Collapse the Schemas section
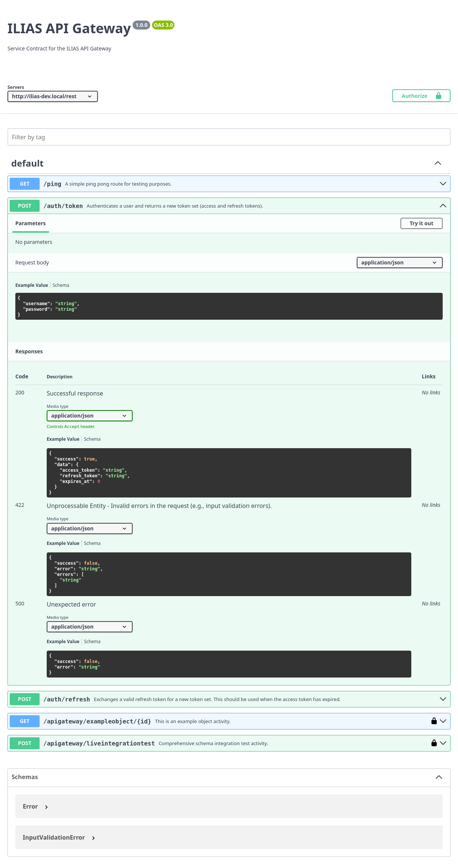Image resolution: width=458 pixels, height=868 pixels. click(x=439, y=777)
